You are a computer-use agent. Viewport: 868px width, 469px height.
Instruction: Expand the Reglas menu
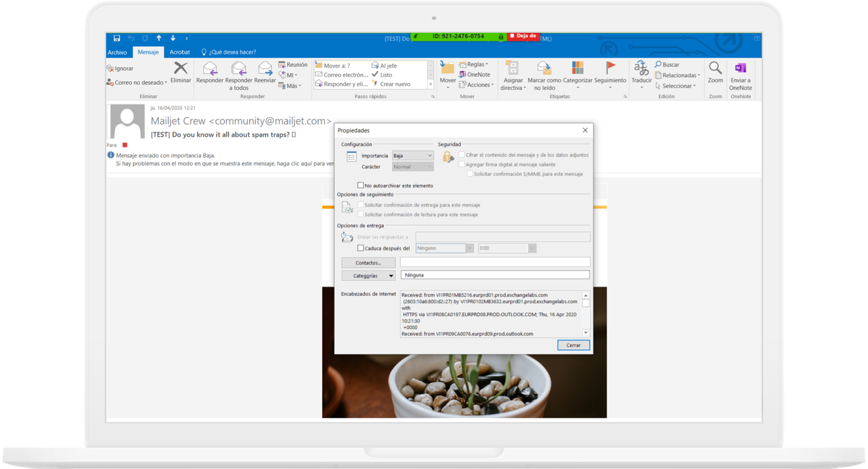474,64
